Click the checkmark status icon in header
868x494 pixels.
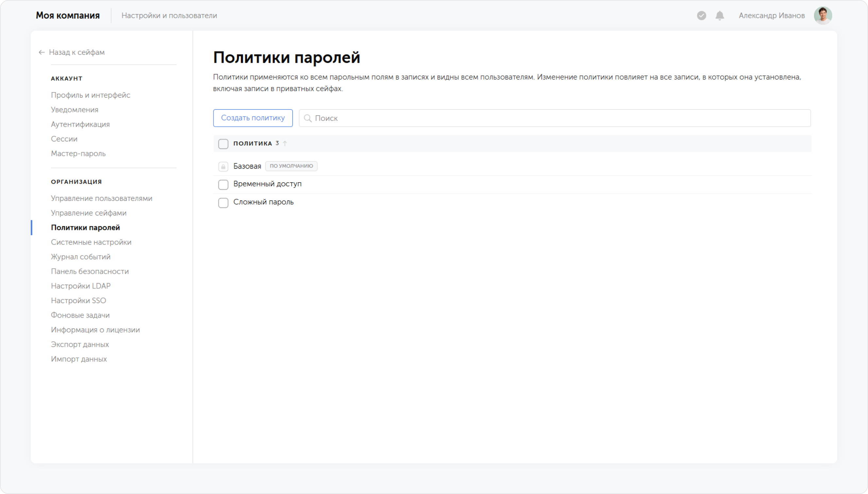click(701, 16)
